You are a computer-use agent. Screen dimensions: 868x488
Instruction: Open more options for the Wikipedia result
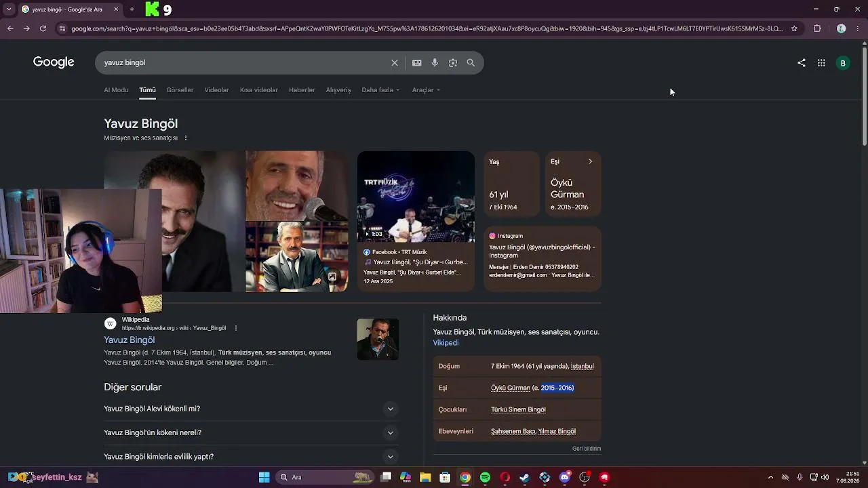point(236,328)
